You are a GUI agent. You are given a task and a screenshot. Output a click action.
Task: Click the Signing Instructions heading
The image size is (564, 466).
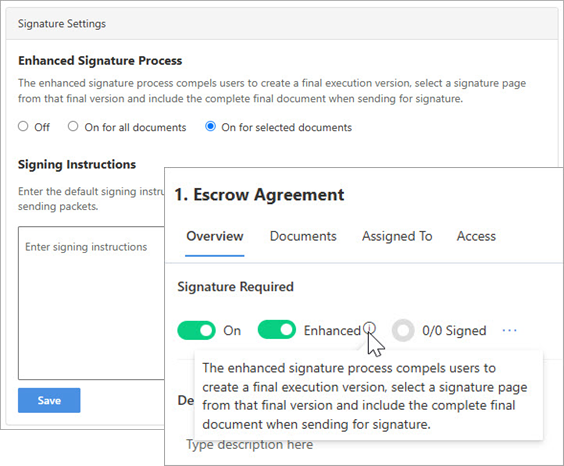[x=77, y=164]
